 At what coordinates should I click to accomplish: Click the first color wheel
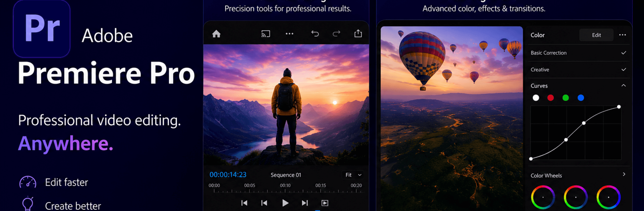coord(543,197)
